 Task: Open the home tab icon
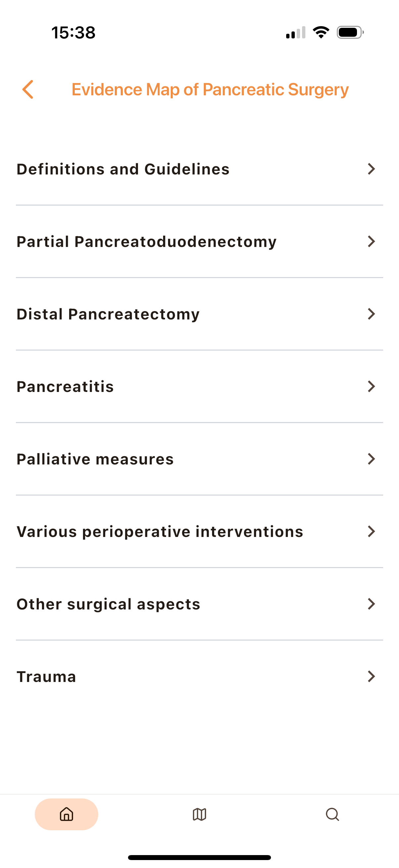coord(66,814)
